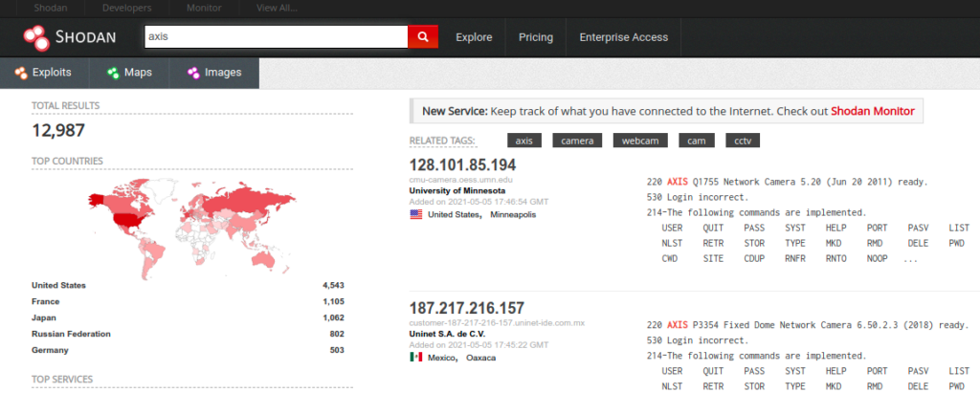Screen dimensions: 980x393
Task: Open the Developers top menu item
Action: click(x=127, y=8)
